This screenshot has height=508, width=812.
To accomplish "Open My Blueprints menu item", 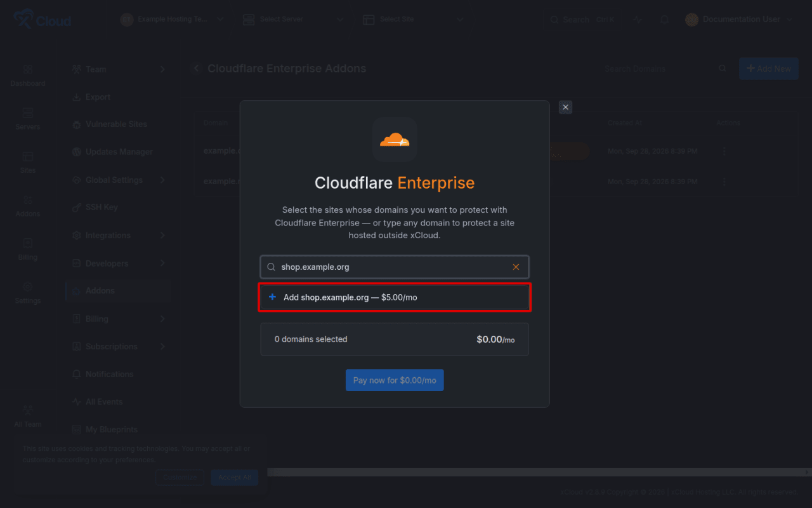I will click(118, 429).
